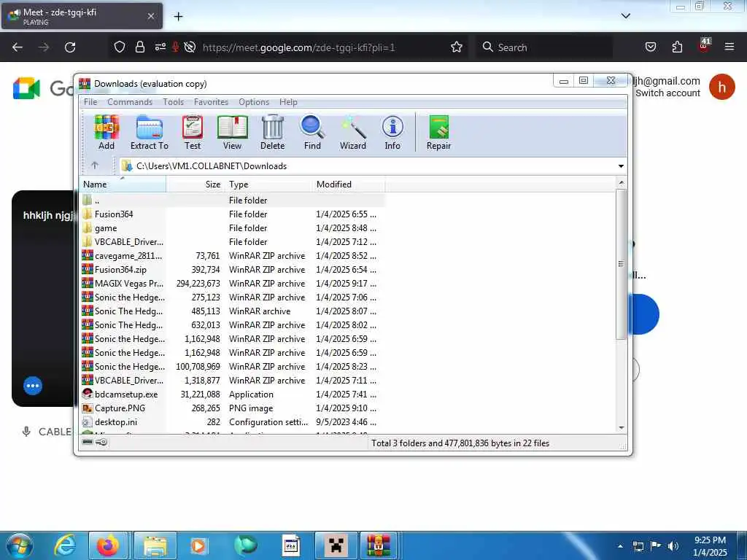
Task: Sort by the Name column header
Action: pyautogui.click(x=123, y=184)
